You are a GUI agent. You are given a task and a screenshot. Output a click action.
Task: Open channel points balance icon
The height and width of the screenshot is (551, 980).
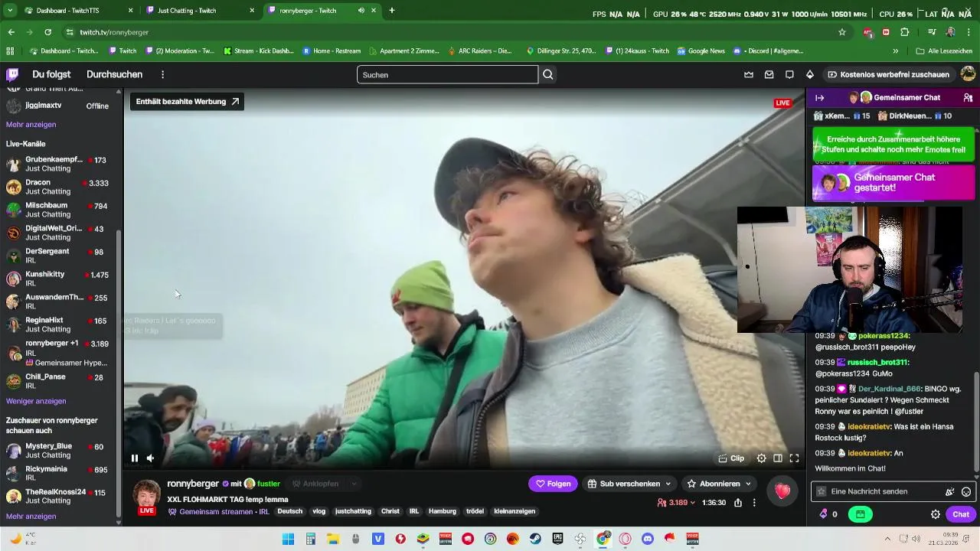pos(824,514)
